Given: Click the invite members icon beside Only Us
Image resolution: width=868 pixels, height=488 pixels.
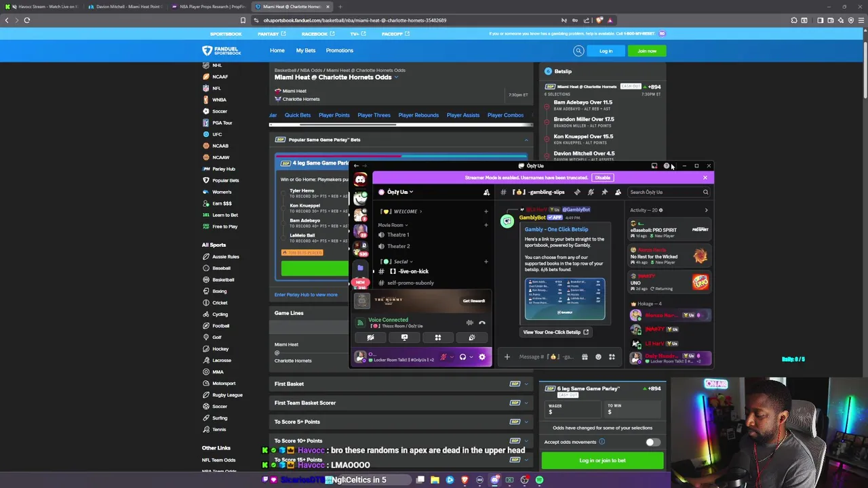Looking at the screenshot, I should 486,192.
